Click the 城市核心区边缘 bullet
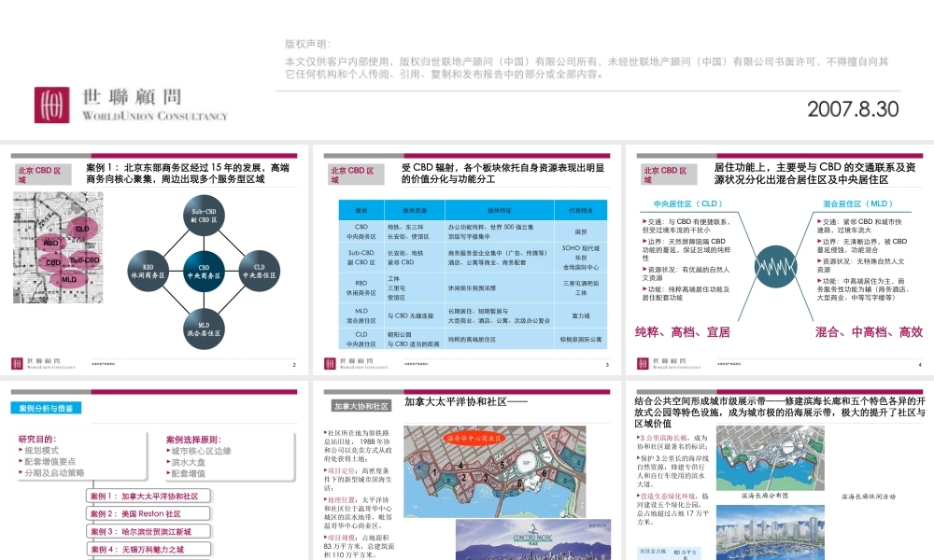This screenshot has height=560, width=934. tap(202, 451)
